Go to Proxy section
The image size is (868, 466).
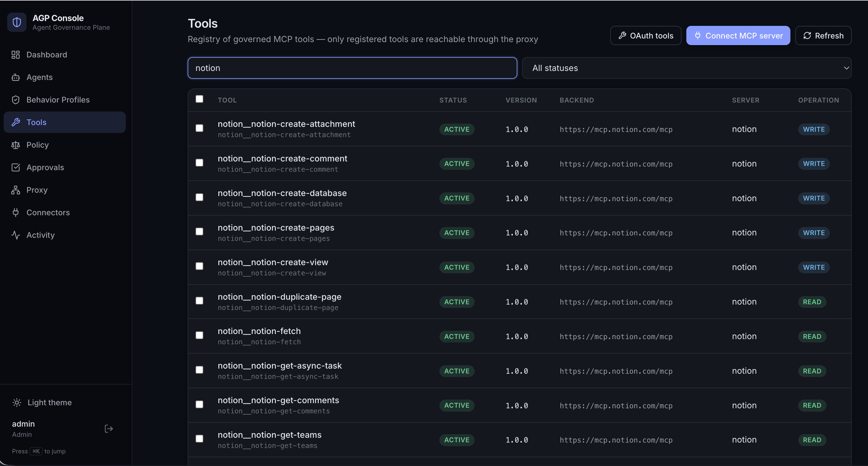coord(64,190)
